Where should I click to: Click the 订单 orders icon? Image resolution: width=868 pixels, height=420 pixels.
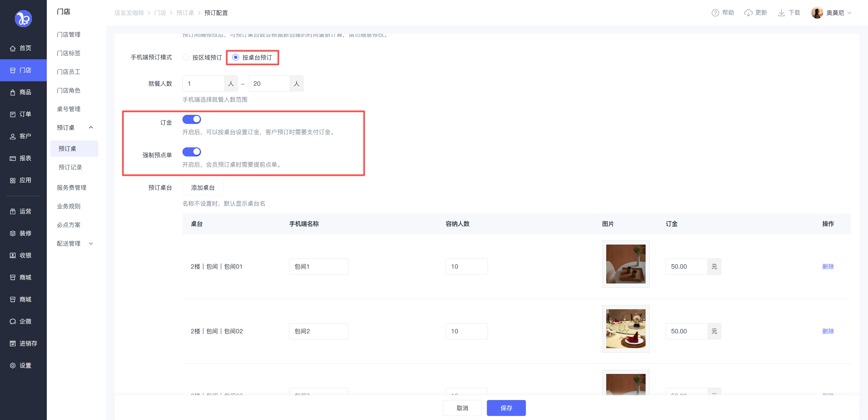(13, 114)
